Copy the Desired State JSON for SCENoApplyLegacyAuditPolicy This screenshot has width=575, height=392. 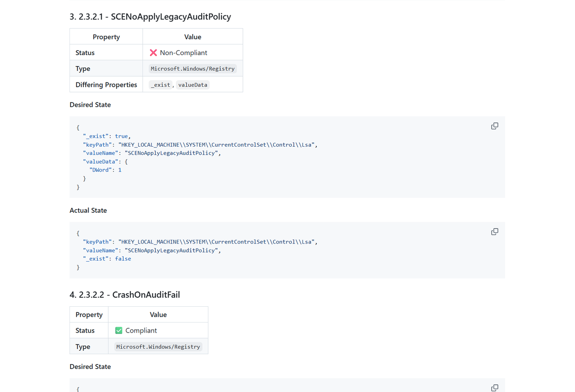point(494,126)
